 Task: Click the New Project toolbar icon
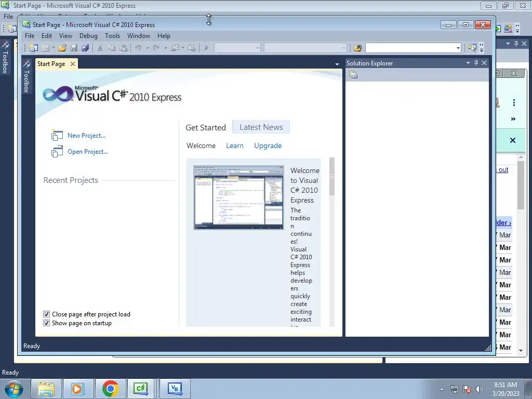tap(34, 48)
